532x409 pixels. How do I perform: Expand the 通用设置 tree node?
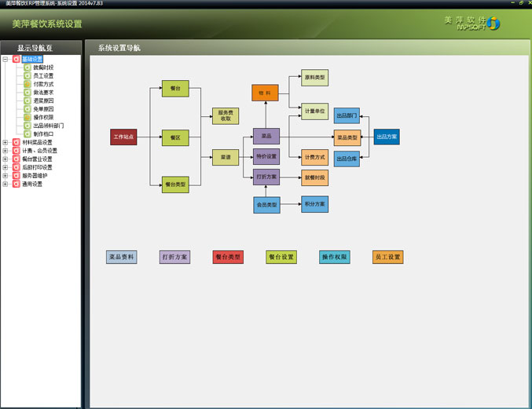pos(6,184)
